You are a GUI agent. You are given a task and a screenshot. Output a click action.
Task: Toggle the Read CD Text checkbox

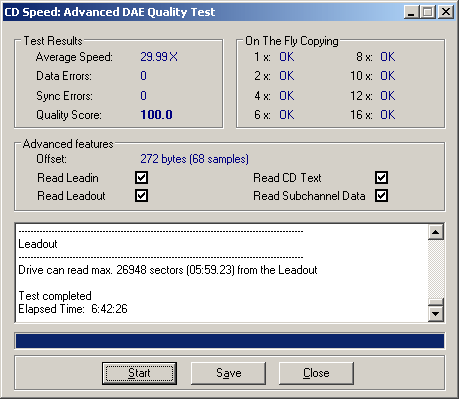[x=381, y=177]
